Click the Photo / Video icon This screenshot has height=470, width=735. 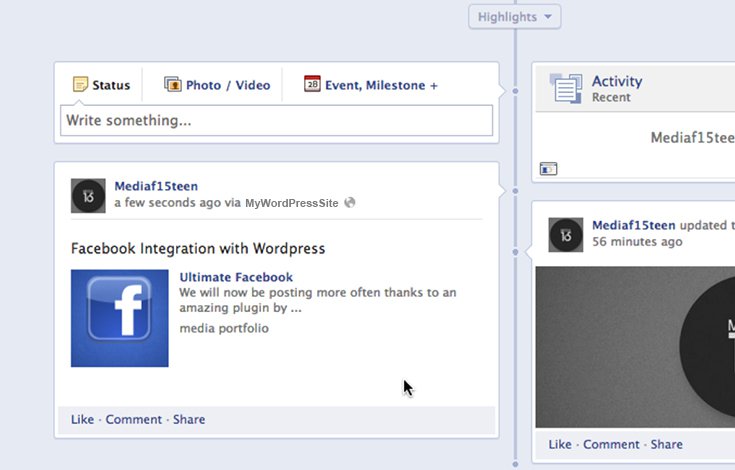coord(172,84)
